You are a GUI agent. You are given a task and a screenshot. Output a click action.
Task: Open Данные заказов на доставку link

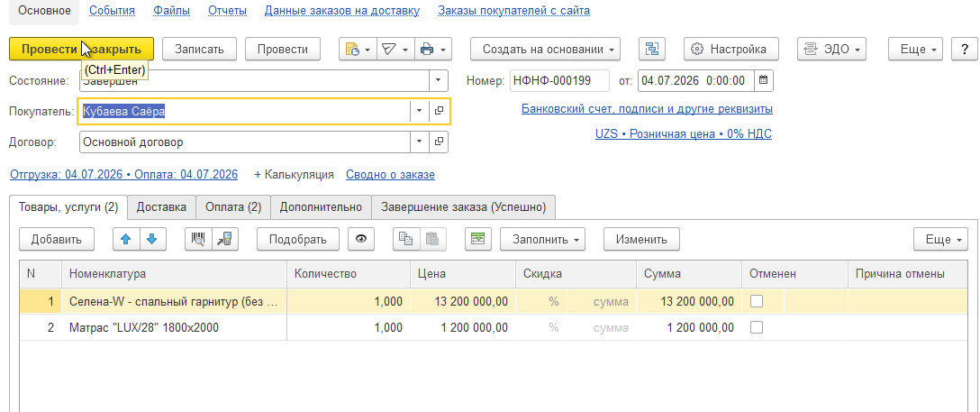pyautogui.click(x=342, y=11)
